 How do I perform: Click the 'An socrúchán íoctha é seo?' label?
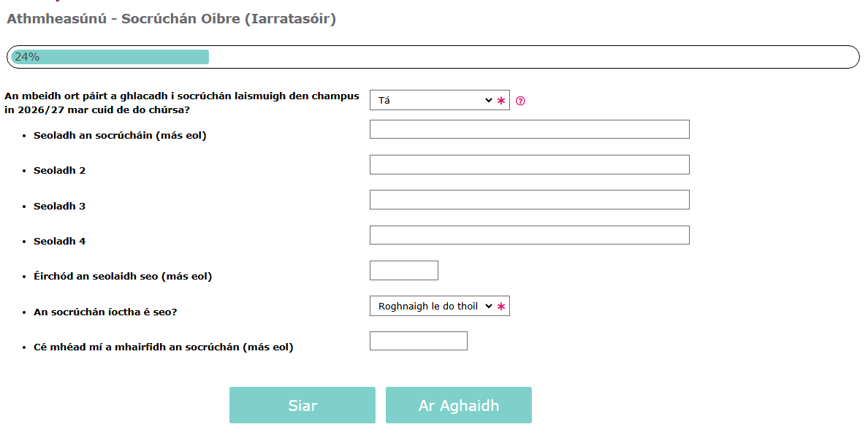tap(105, 312)
